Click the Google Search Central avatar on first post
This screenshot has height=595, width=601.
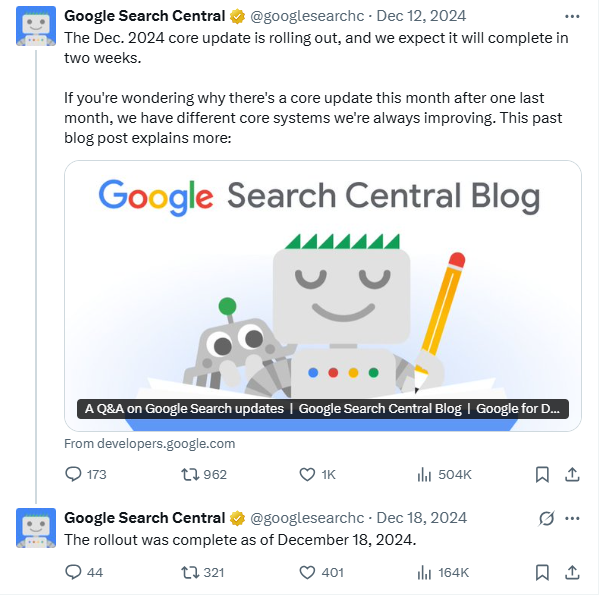click(x=36, y=25)
